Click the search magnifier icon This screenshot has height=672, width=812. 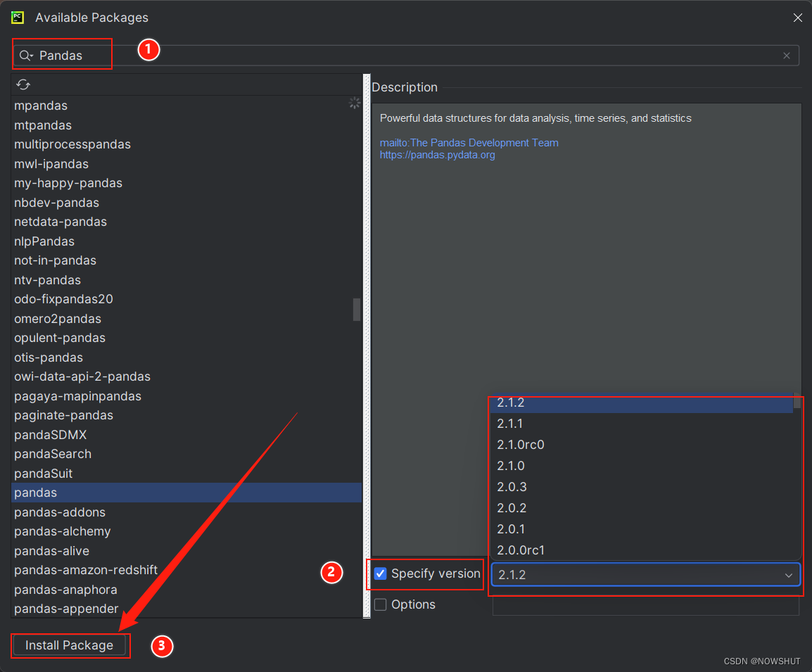(x=25, y=56)
